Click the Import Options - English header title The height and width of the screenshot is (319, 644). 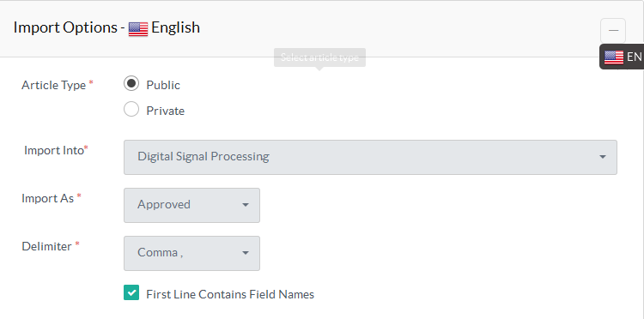[106, 27]
